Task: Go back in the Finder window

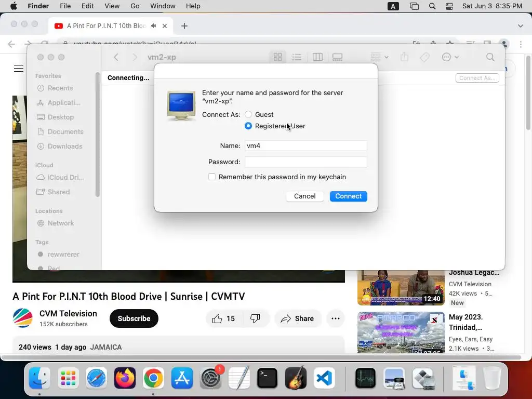Action: pos(116,57)
